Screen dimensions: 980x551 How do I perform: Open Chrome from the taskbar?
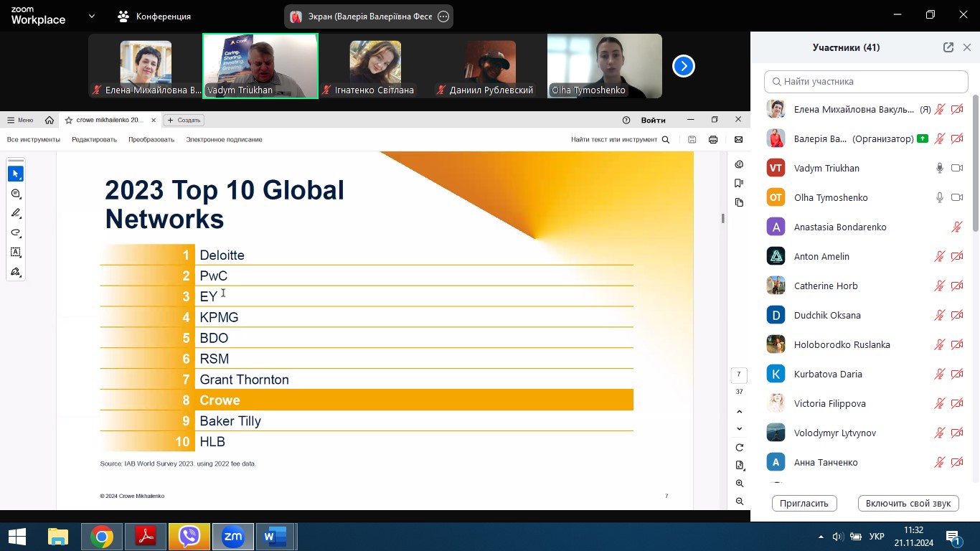[x=102, y=537]
